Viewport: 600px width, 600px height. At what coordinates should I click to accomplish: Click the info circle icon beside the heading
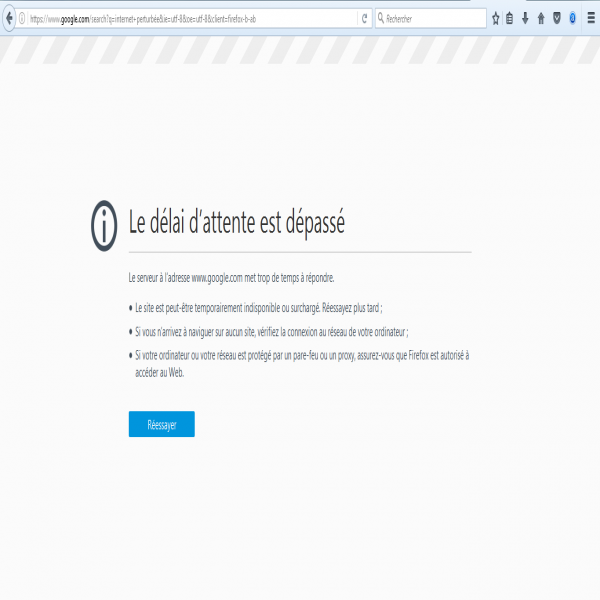coord(104,226)
